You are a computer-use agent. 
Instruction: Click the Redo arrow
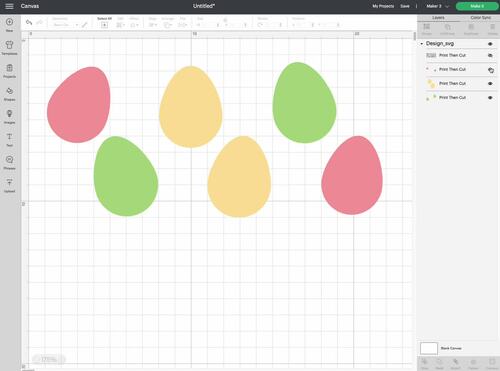pos(39,23)
